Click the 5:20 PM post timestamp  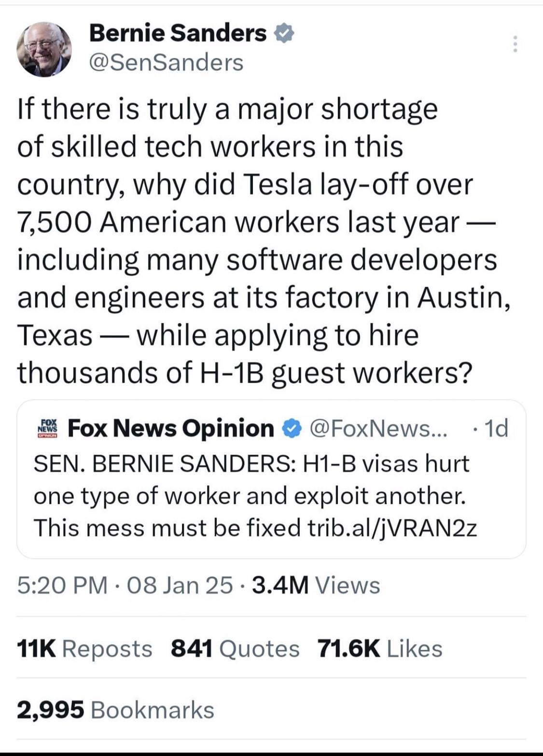coord(62,586)
